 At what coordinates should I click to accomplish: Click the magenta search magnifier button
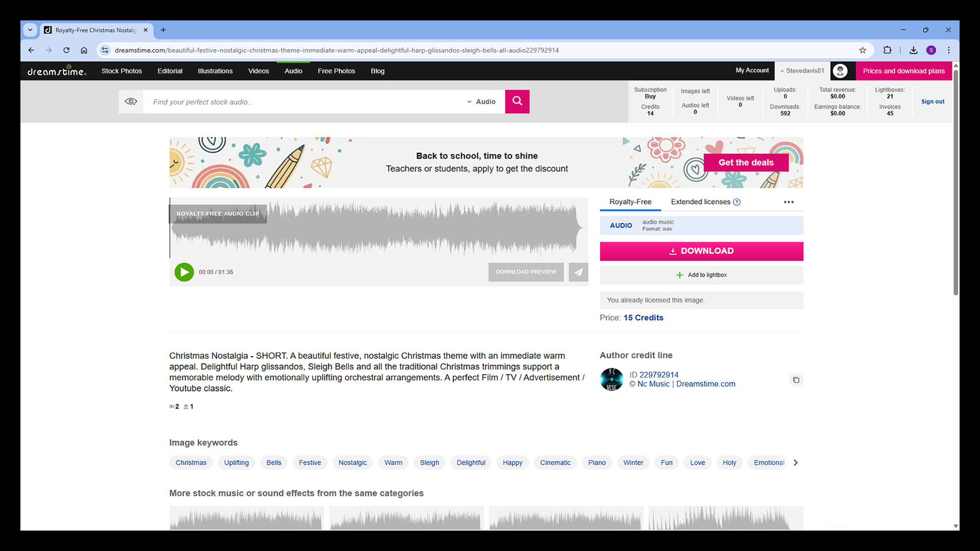click(x=517, y=101)
